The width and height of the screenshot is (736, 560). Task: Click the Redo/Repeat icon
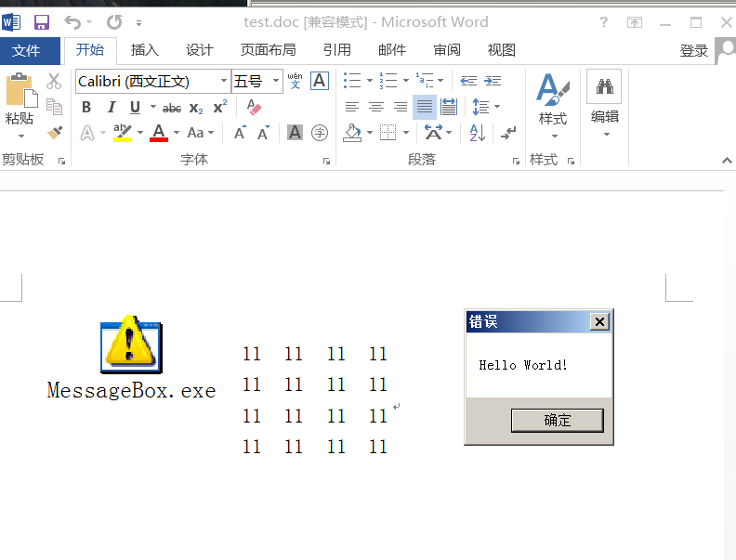click(x=114, y=22)
